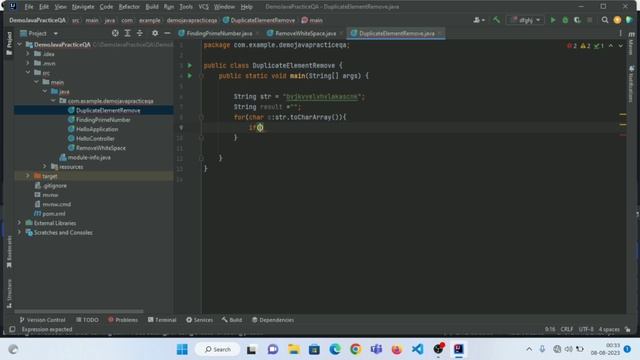
Task: Expand External Libraries node
Action: tap(19, 222)
